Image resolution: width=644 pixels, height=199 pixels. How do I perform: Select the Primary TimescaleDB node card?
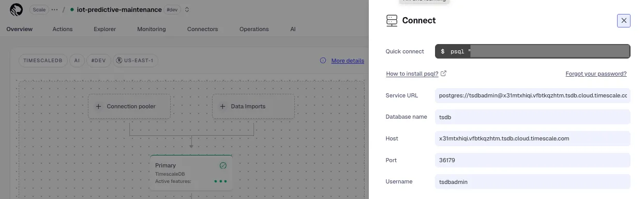(191, 173)
